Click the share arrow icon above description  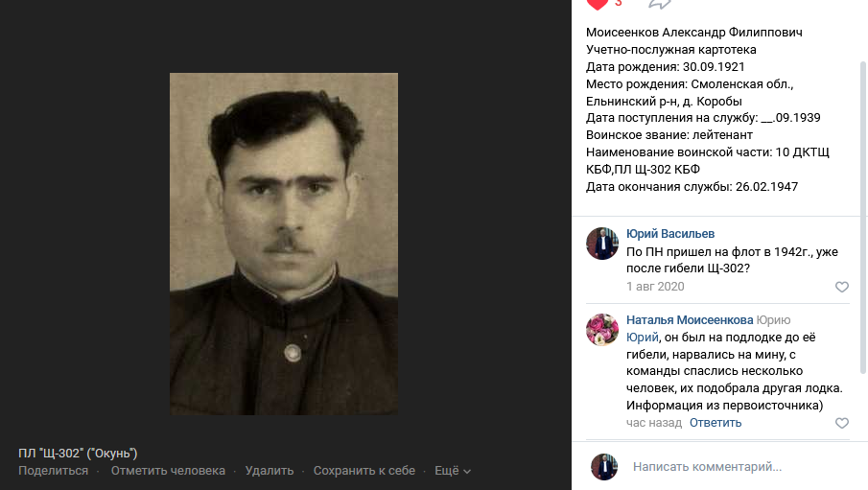(x=659, y=4)
